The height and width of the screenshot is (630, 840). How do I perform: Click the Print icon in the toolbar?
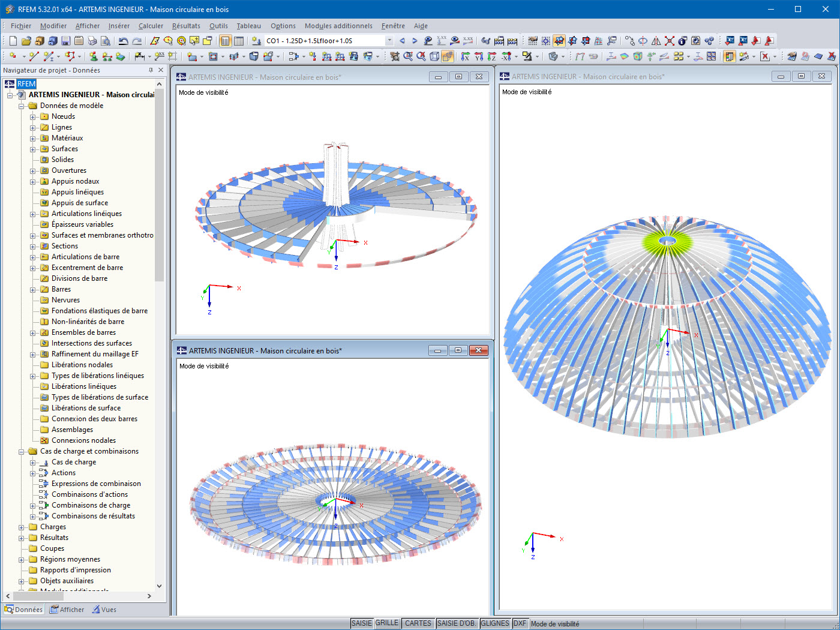click(x=92, y=41)
